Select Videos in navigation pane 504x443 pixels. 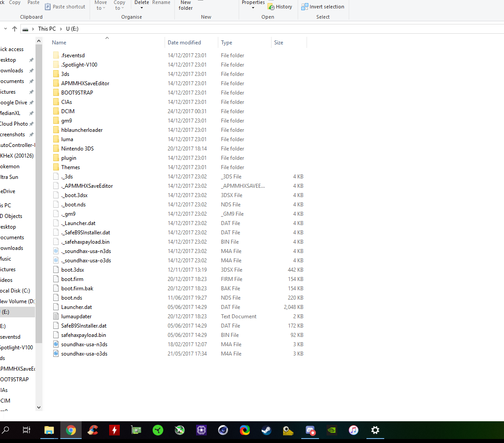pos(6,280)
